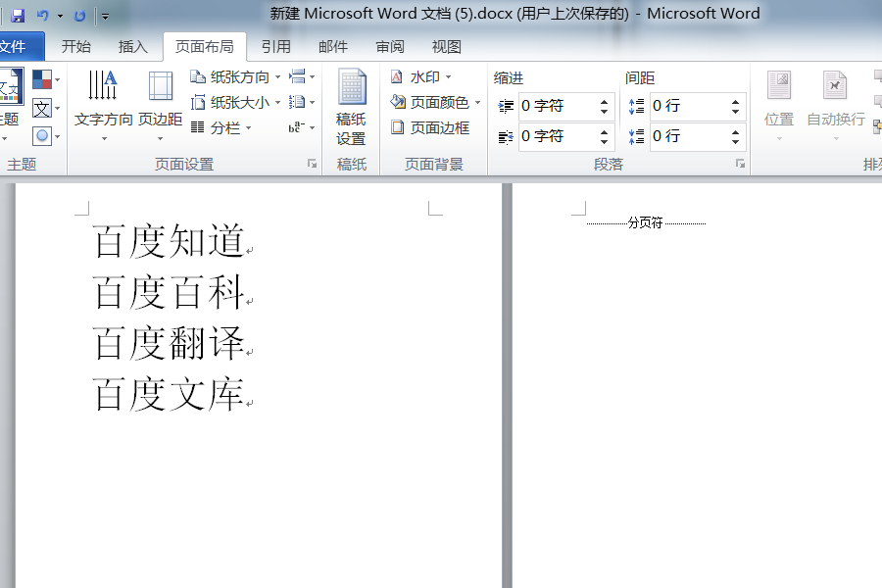This screenshot has width=882, height=588.
Task: Open theme colors dropdown
Action: click(x=46, y=79)
